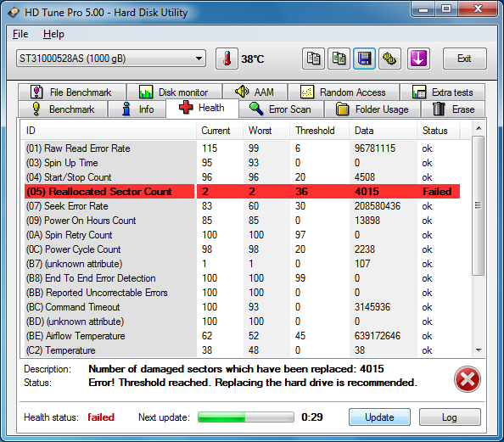
Task: Click the attribute list scroll down arrow
Action: (x=479, y=350)
